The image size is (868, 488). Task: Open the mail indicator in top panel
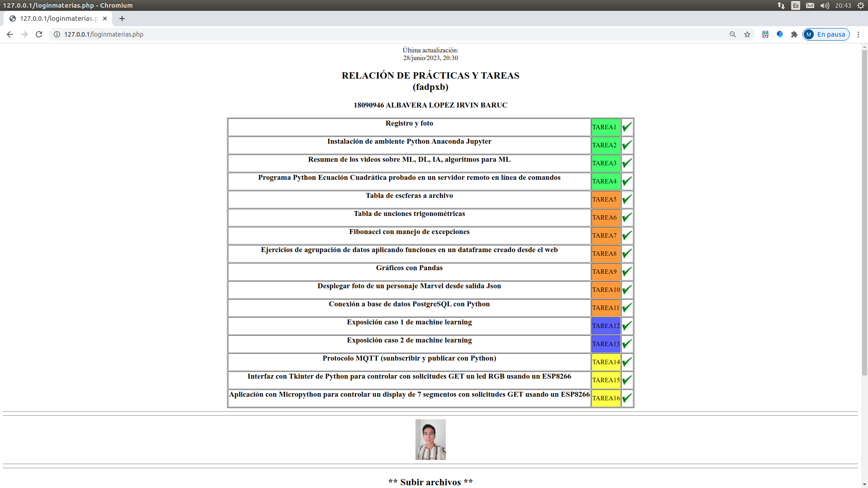(x=810, y=5)
